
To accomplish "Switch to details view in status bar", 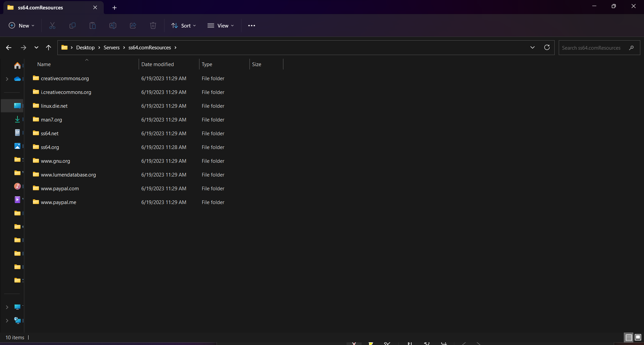I will pos(628,337).
